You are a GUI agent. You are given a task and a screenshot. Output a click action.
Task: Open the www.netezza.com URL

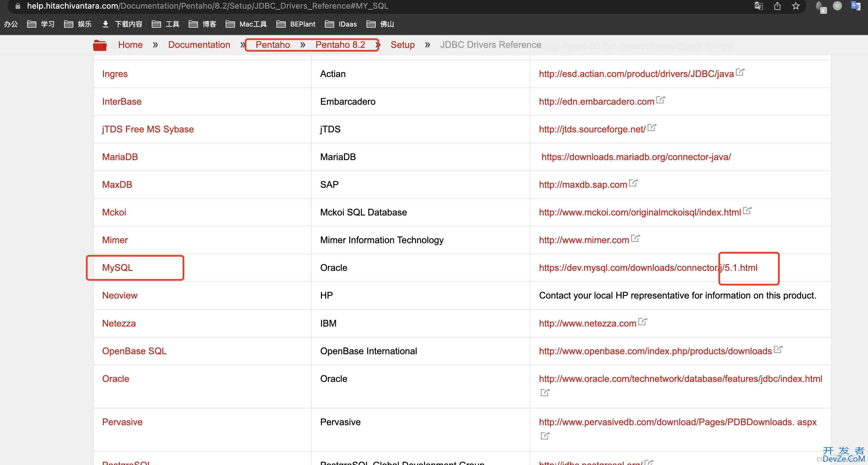pyautogui.click(x=588, y=323)
